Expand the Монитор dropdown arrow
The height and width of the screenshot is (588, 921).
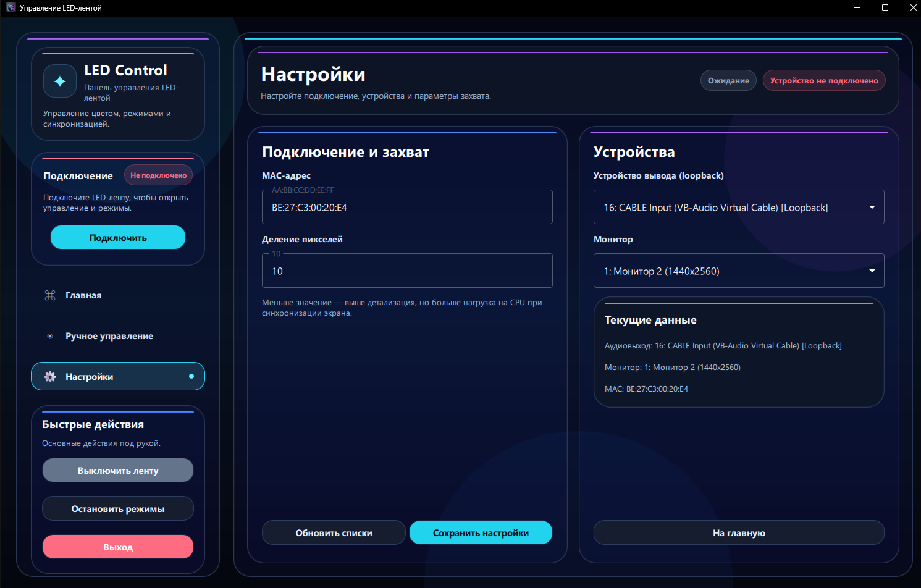click(x=872, y=271)
